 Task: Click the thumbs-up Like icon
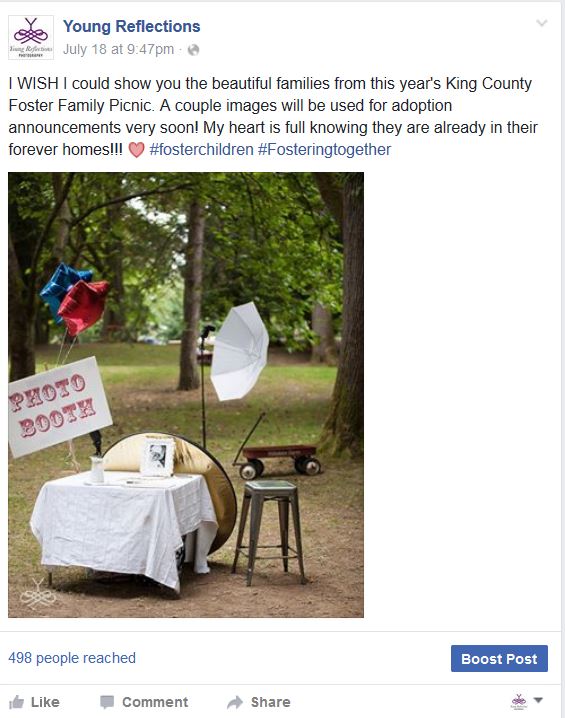(x=16, y=702)
